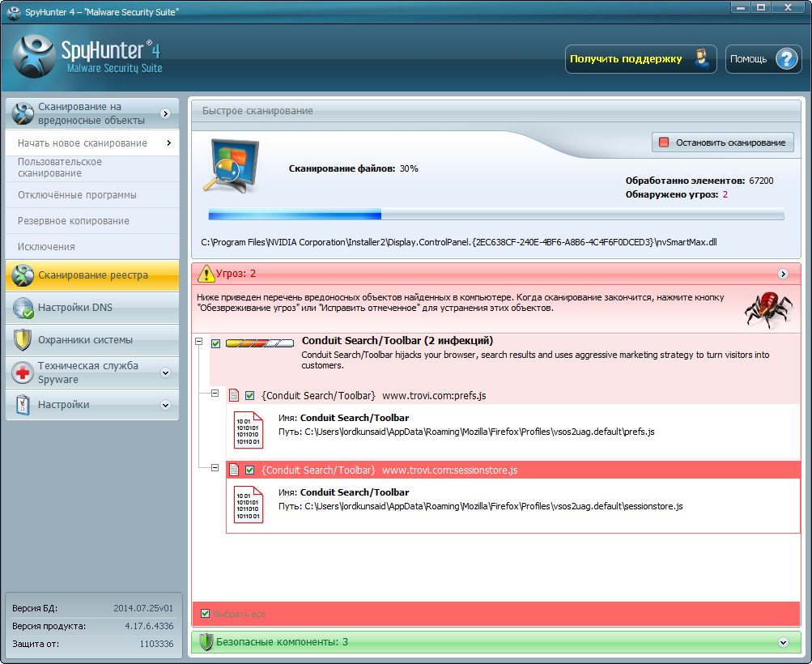Viewport: 812px width, 664px height.
Task: Click the malware scan magnifier icon in sidebar
Action: (23, 113)
